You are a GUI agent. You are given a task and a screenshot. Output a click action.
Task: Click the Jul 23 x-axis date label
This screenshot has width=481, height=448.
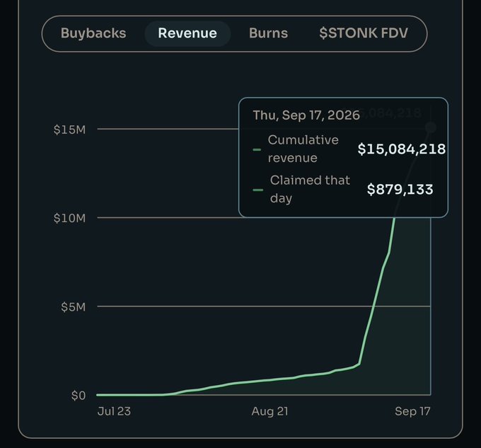(114, 411)
